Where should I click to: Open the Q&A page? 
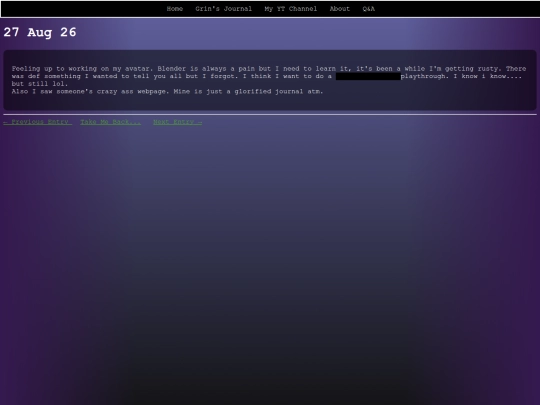point(368,9)
